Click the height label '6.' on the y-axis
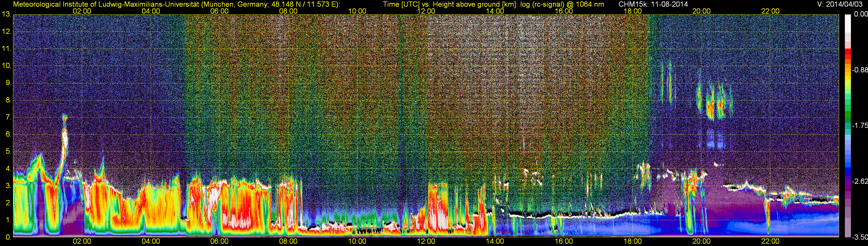This screenshot has width=868, height=246. point(8,135)
